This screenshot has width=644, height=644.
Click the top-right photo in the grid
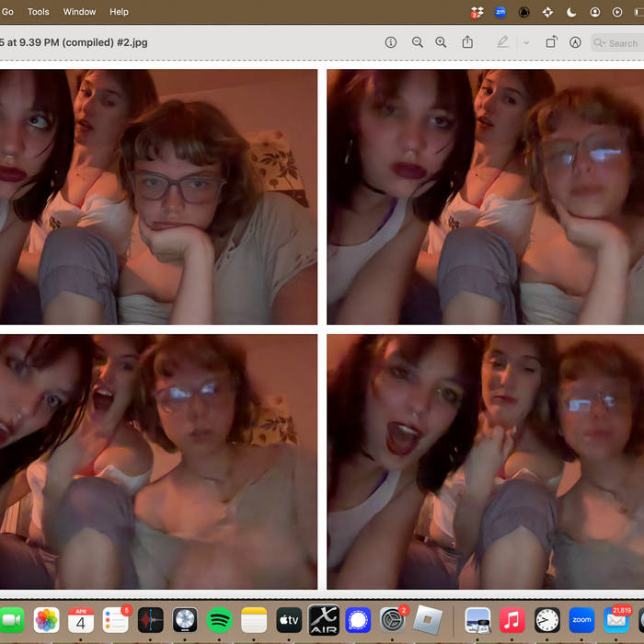click(x=485, y=197)
